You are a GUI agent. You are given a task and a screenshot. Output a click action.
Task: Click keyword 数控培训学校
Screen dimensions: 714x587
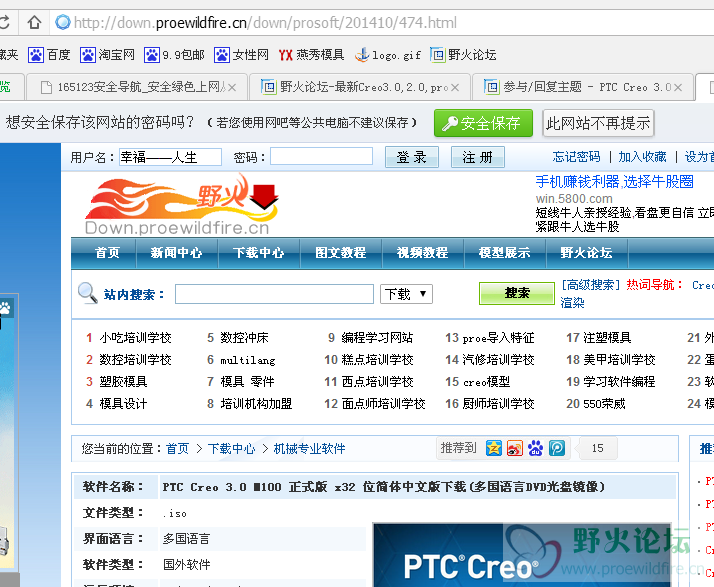pyautogui.click(x=135, y=360)
